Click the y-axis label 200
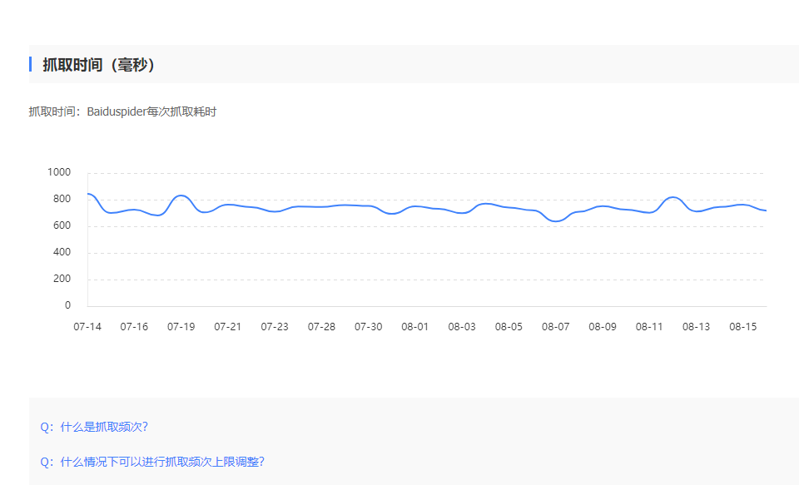This screenshot has width=799, height=485. pyautogui.click(x=62, y=279)
